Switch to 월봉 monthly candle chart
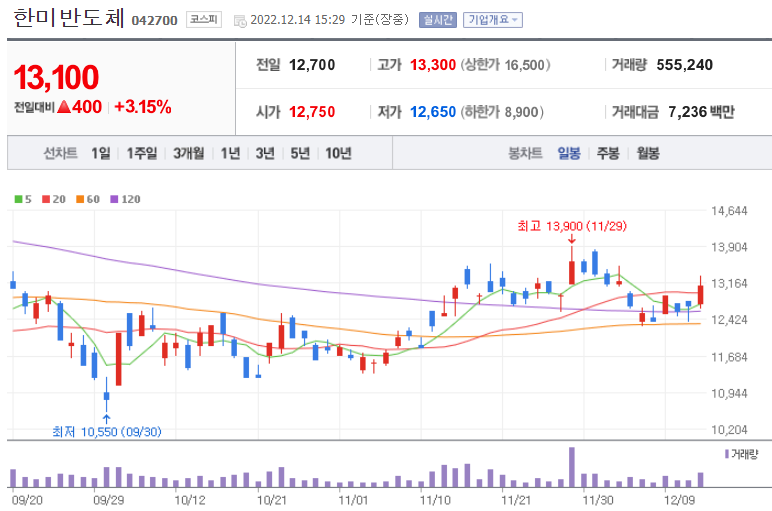 tap(648, 154)
